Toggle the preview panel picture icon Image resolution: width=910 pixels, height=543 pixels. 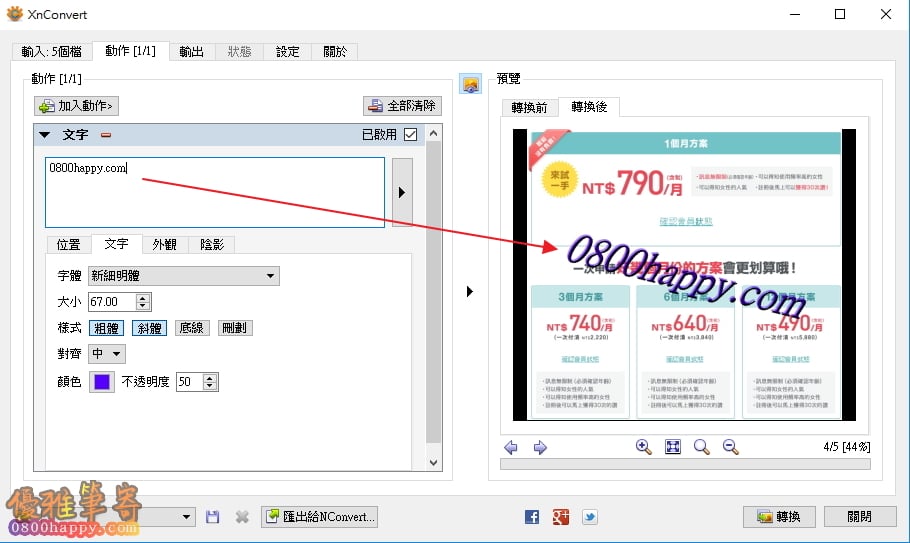[471, 85]
